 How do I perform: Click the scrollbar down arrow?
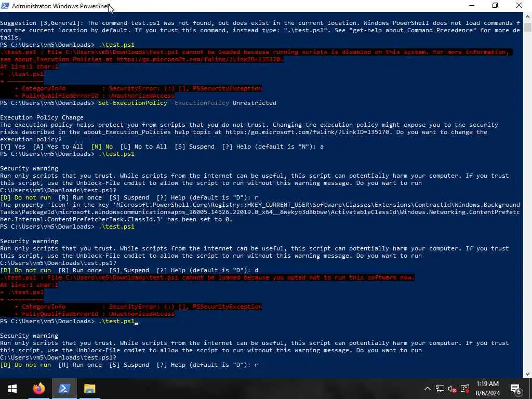pos(528,374)
